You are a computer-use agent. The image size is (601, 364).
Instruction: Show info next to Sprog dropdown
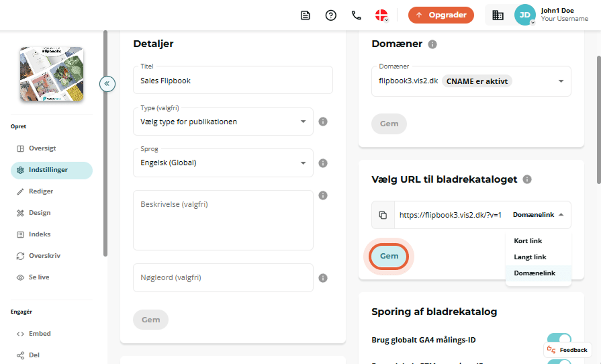point(323,163)
